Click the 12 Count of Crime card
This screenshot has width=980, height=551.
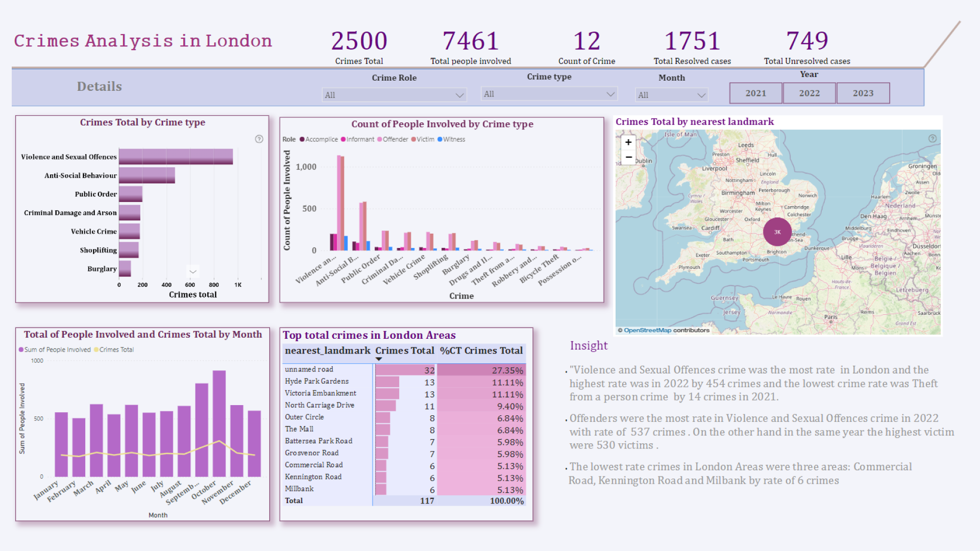pos(586,47)
